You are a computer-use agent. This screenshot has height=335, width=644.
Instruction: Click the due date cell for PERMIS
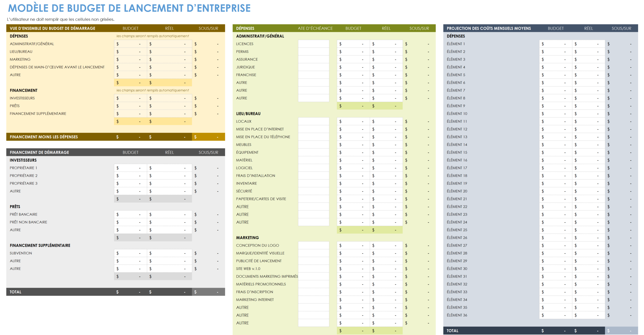click(x=314, y=51)
